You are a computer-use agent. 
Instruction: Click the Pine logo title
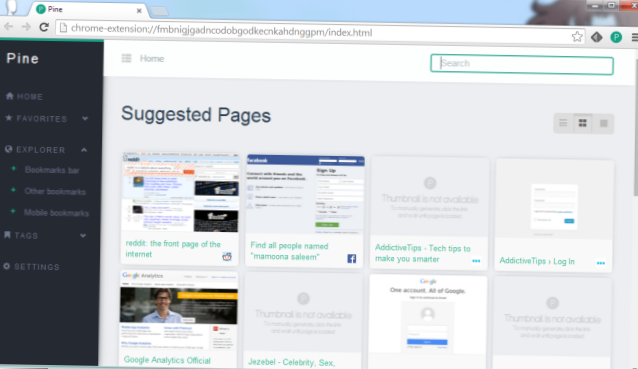pyautogui.click(x=23, y=59)
